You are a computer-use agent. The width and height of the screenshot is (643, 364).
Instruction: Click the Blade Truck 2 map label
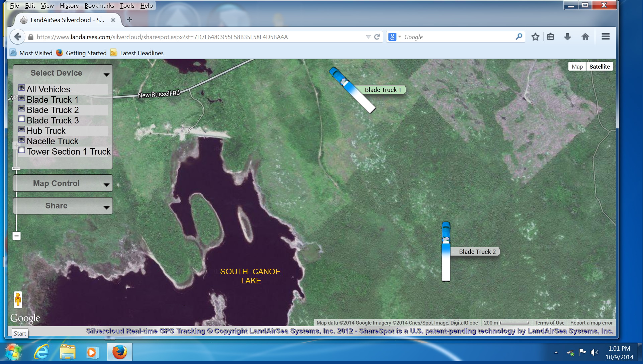(x=477, y=252)
